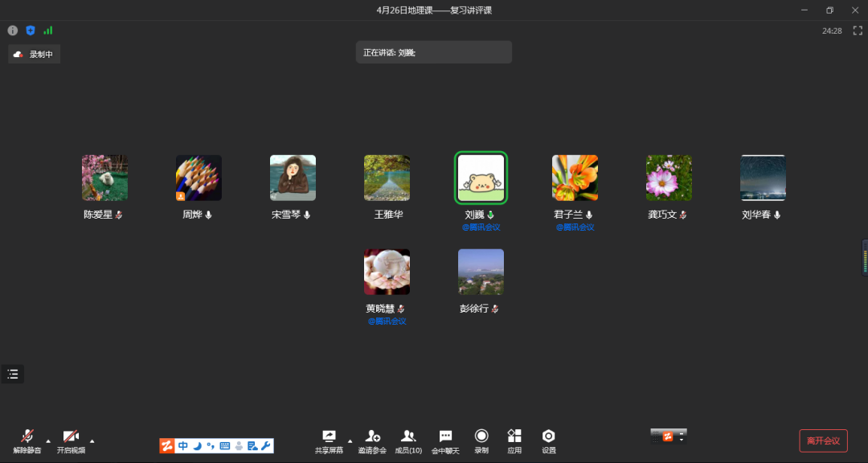Enter full screen with the expand icon
Viewport: 868px width, 463px height.
[858, 31]
